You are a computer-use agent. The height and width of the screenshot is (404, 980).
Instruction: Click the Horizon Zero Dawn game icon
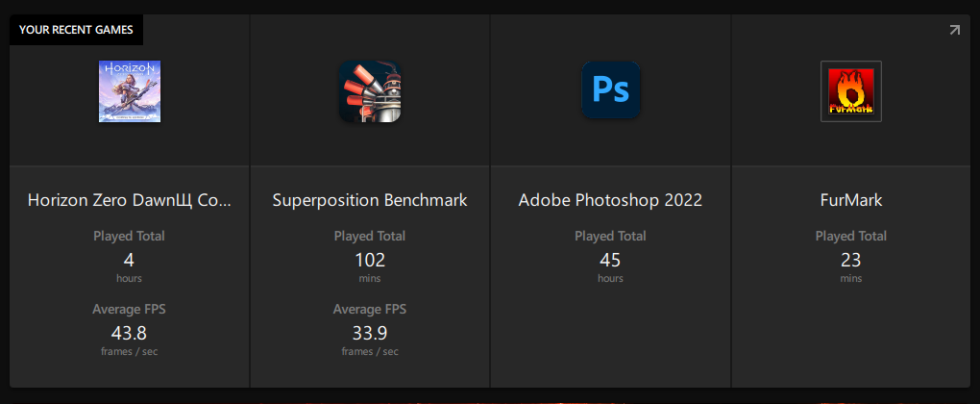click(130, 91)
